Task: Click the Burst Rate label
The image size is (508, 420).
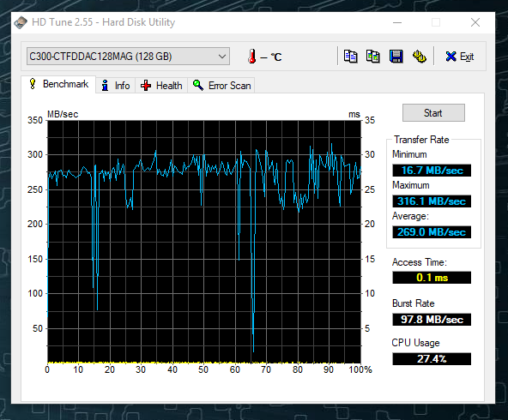Action: (413, 303)
